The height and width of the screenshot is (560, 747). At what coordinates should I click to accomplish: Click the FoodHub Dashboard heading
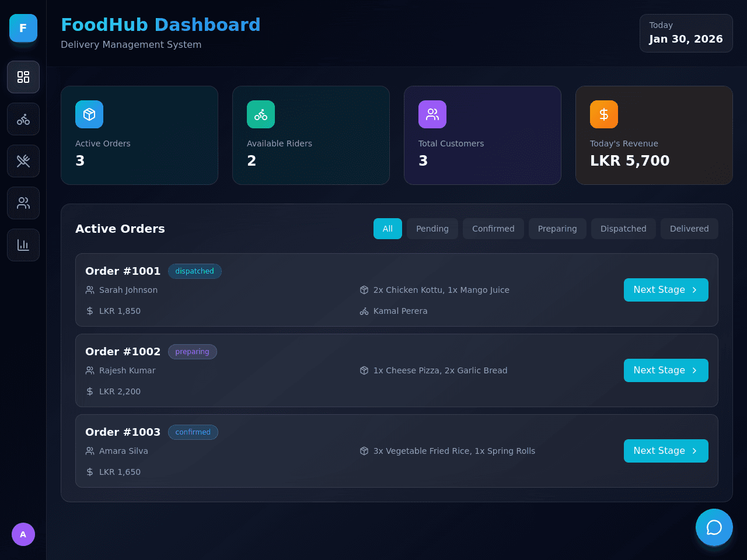click(x=160, y=24)
